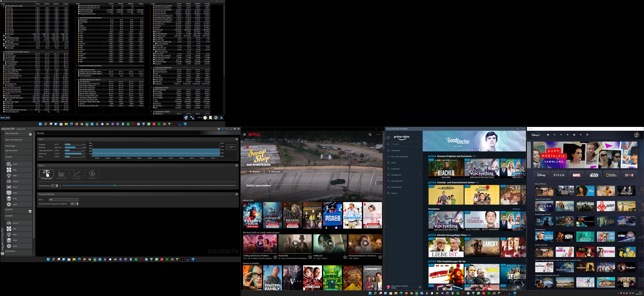The height and width of the screenshot is (296, 644).
Task: Open Netflix hamburger menu
Action: [x=244, y=134]
